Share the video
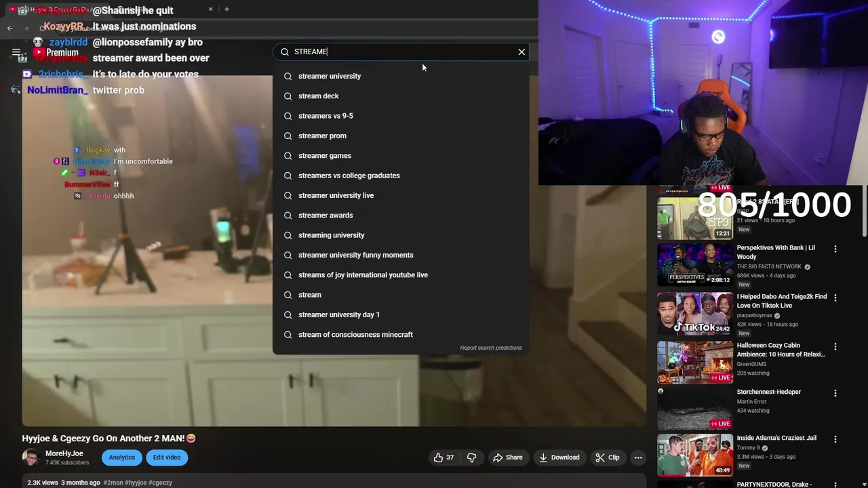 pos(507,457)
